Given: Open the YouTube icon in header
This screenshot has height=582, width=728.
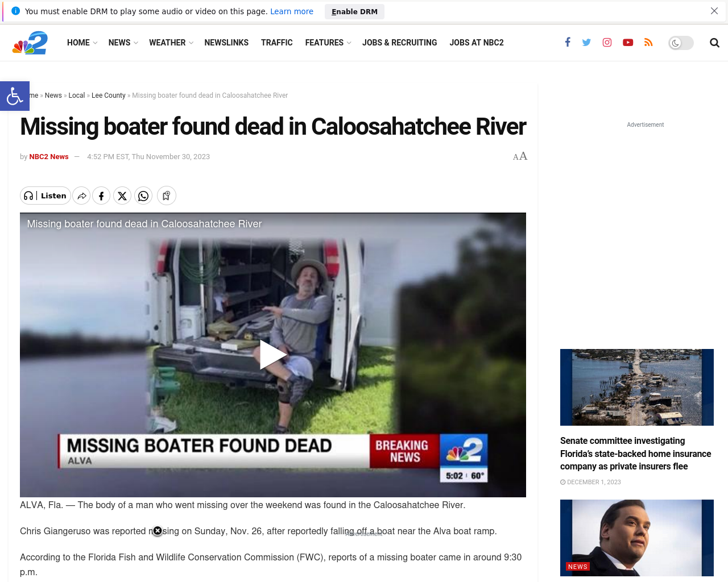Looking at the screenshot, I should (628, 43).
